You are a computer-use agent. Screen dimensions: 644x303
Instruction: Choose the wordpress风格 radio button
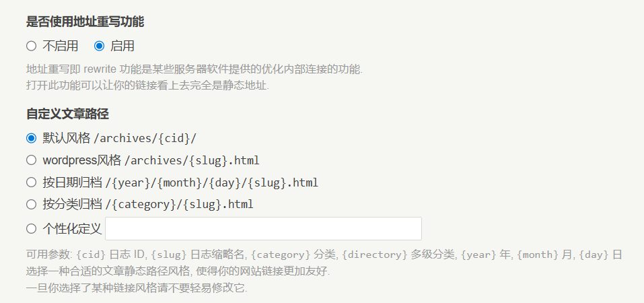tap(31, 160)
